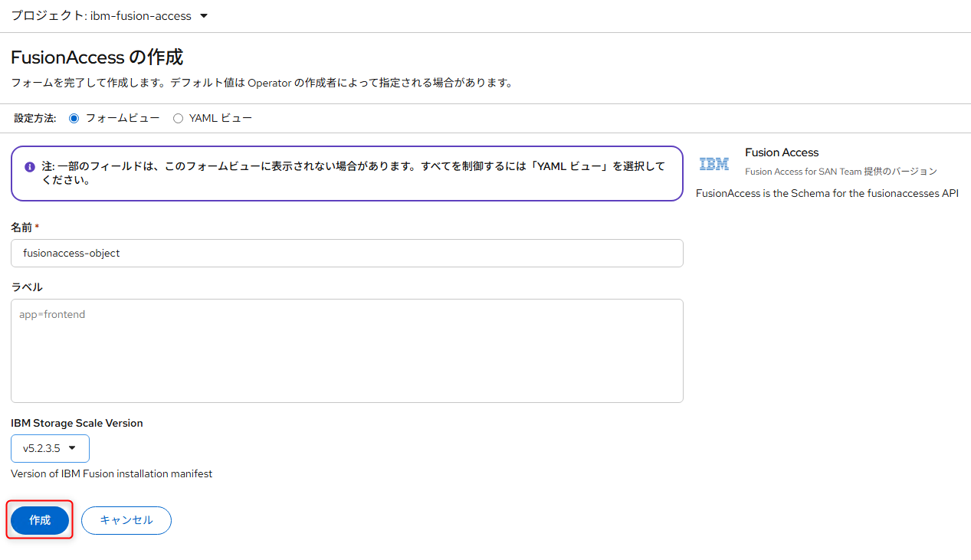This screenshot has width=971, height=560.
Task: Click the 名前 input field
Action: tap(347, 253)
